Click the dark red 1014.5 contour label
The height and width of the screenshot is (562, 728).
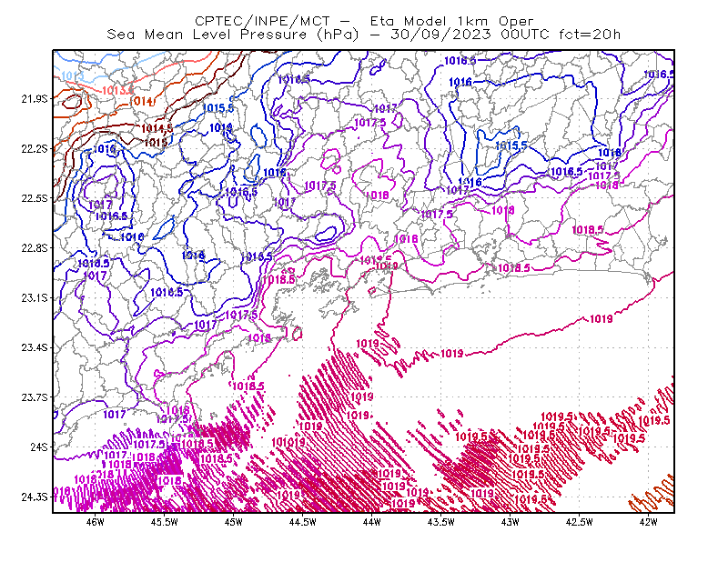pos(157,128)
